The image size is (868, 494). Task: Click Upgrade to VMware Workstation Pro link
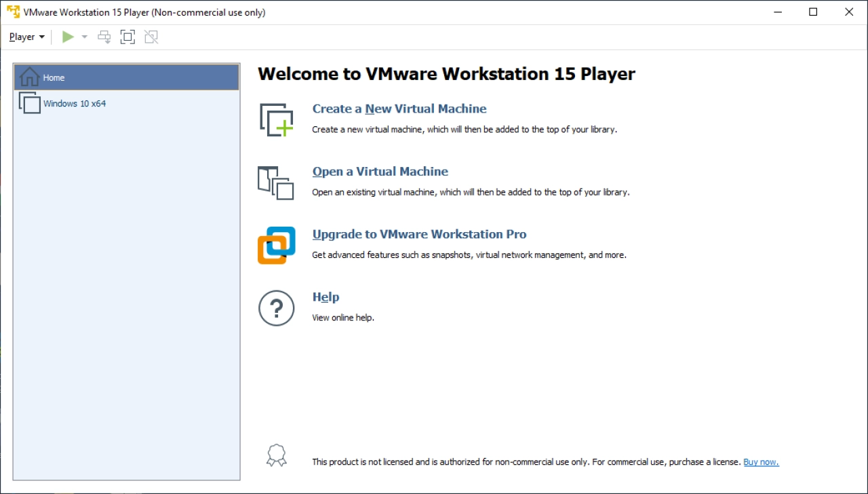(x=419, y=234)
